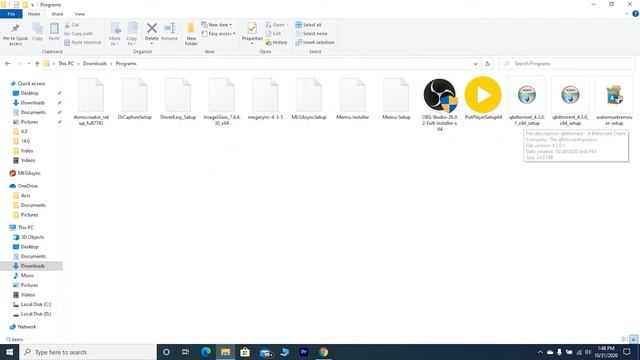
Task: Click the Properties checkmark icon
Action: point(252,28)
